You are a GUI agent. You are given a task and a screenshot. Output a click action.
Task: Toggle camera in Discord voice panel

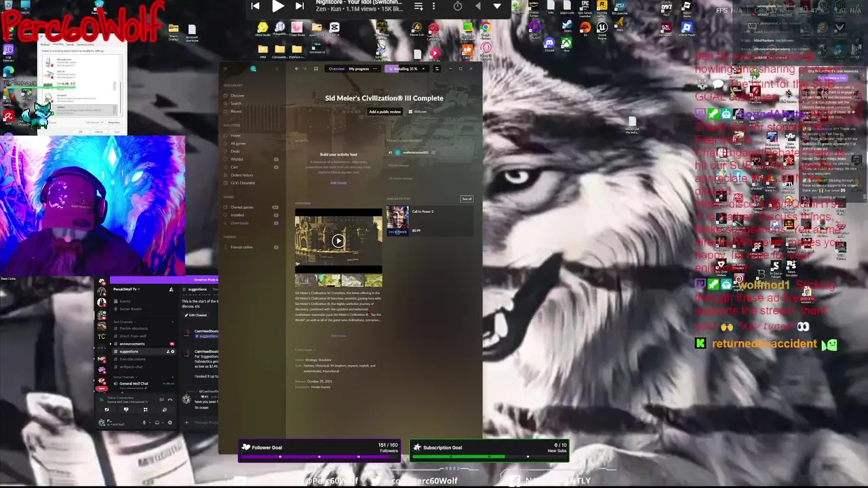tap(106, 409)
